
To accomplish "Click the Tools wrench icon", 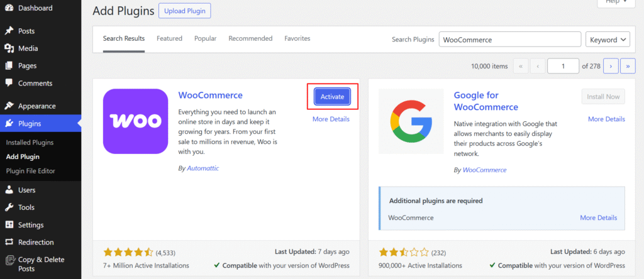I will 9,207.
